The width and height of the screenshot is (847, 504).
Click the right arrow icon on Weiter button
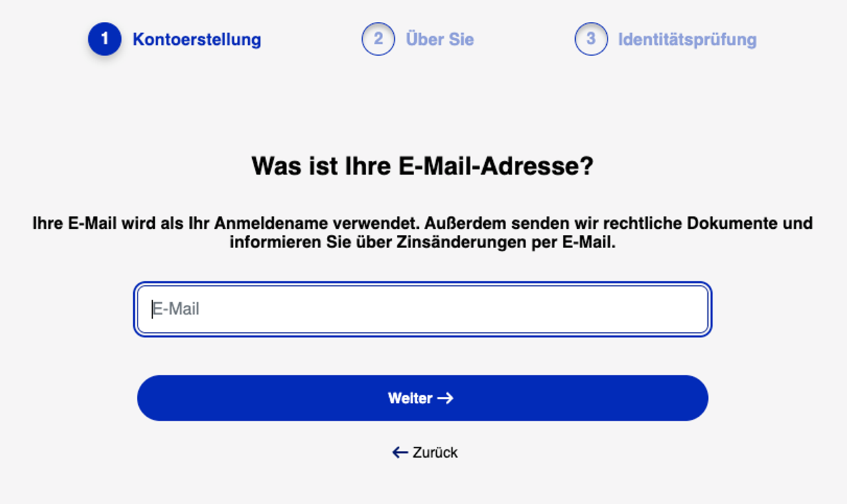445,398
